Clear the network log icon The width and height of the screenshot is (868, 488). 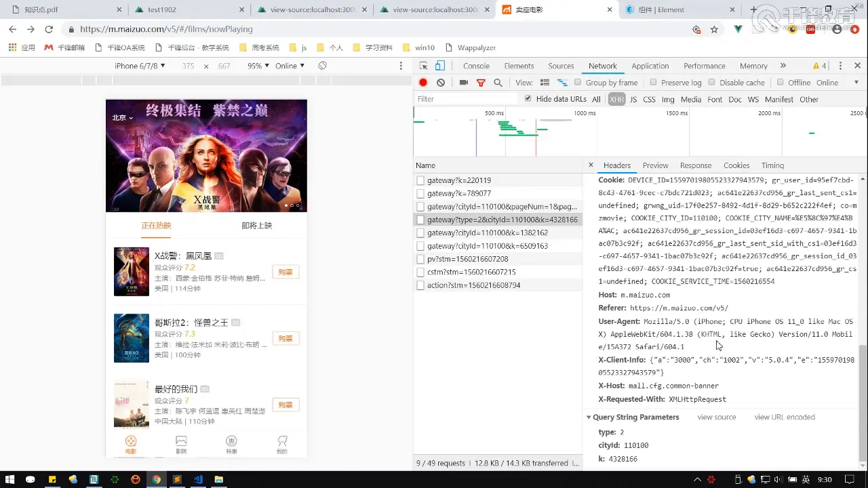[441, 83]
